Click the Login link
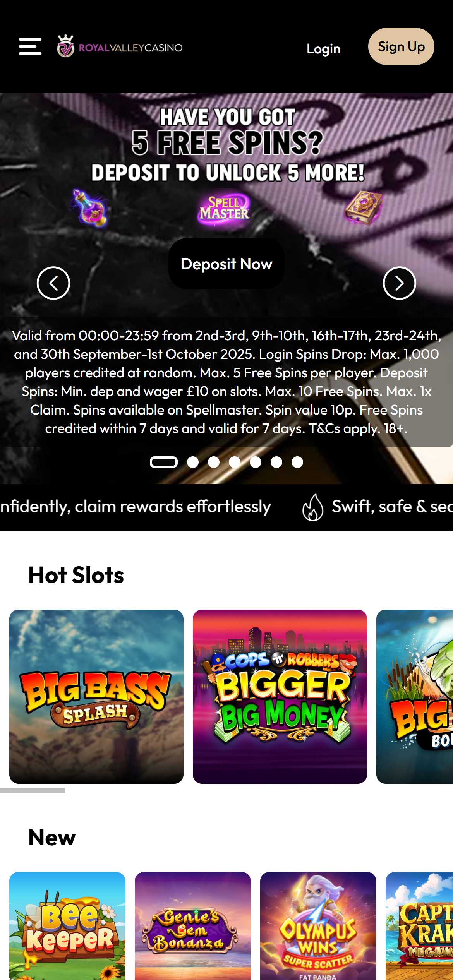The width and height of the screenshot is (453, 980). [324, 48]
